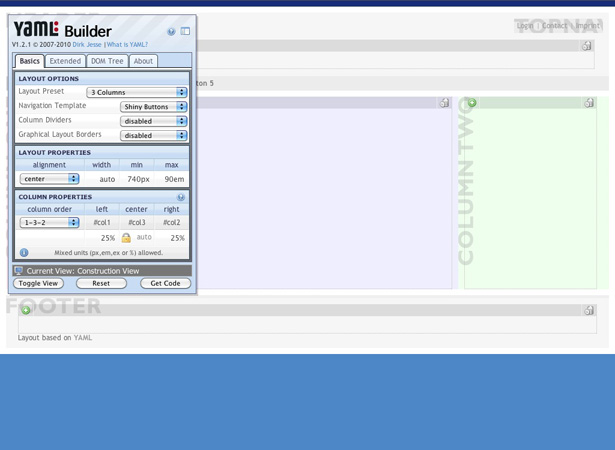Screen dimensions: 615x450
Task: Switch to the Basics tab
Action: point(29,61)
